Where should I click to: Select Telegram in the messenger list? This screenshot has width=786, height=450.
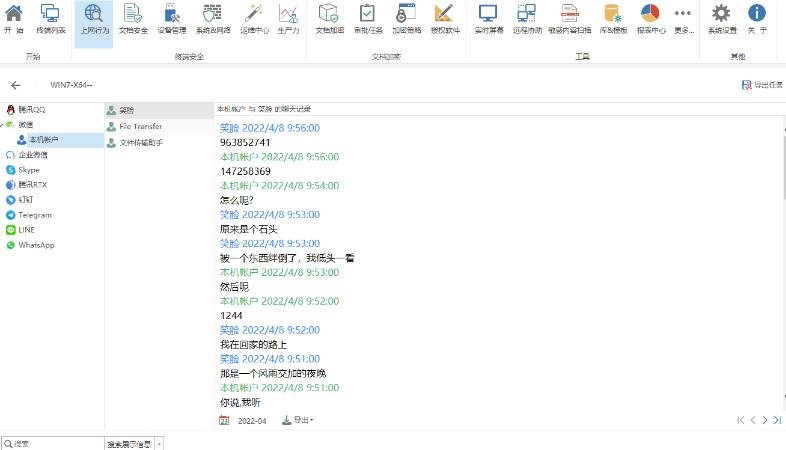click(34, 215)
